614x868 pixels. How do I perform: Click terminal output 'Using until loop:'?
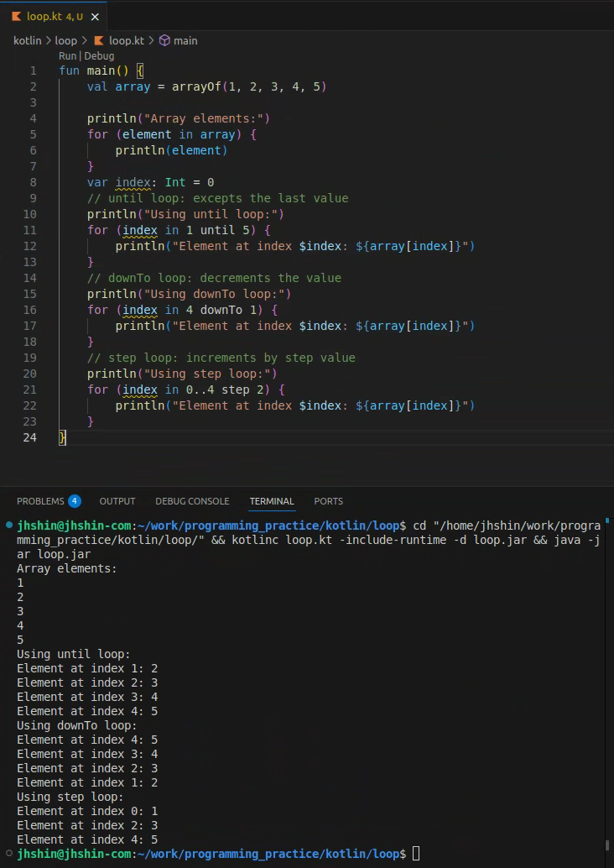pyautogui.click(x=74, y=654)
